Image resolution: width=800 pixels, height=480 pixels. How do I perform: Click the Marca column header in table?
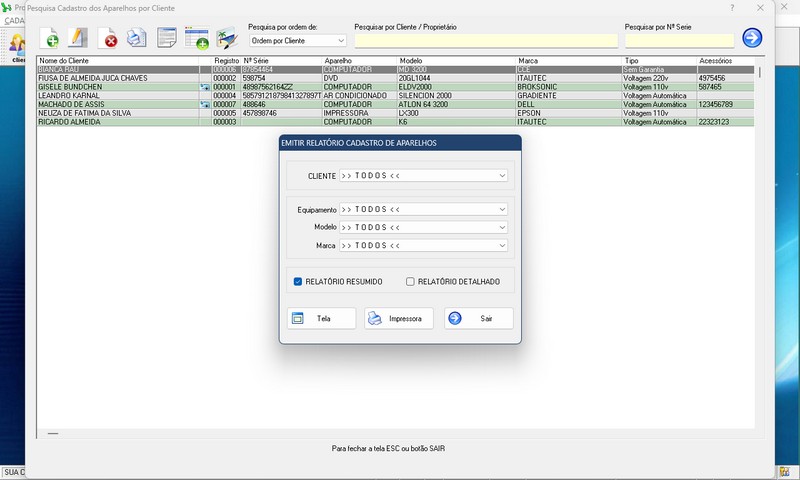(x=569, y=61)
